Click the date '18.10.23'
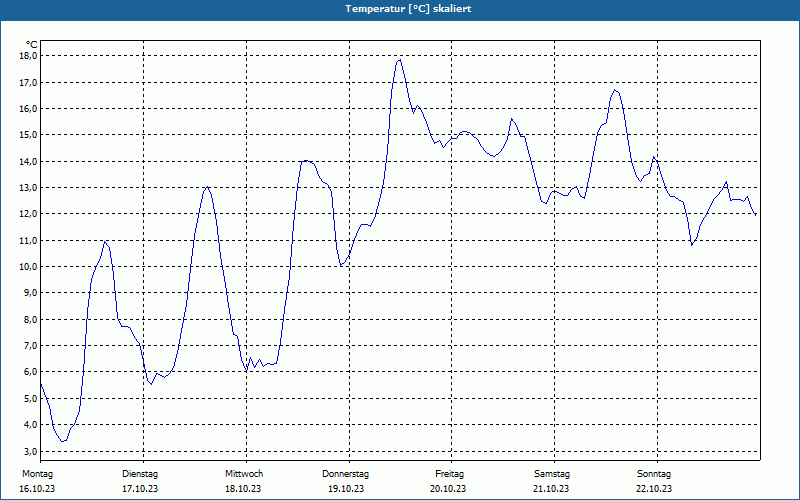This screenshot has width=800, height=500. 243,489
